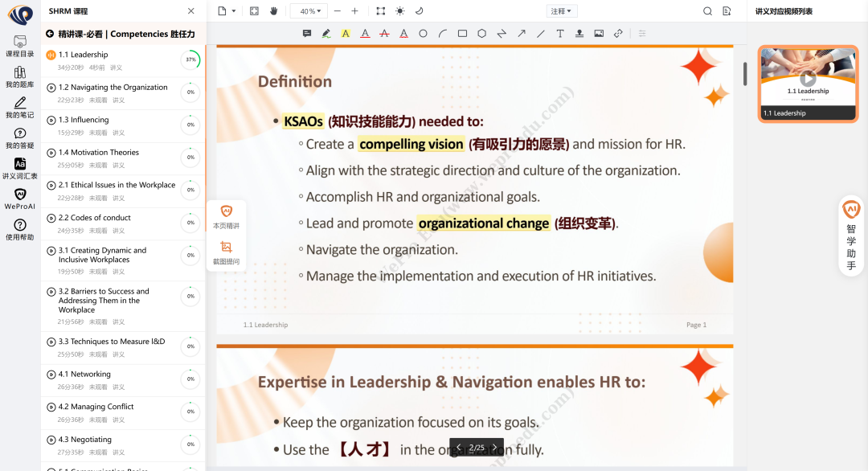Toggle brightness sun icon in toolbar

pyautogui.click(x=399, y=11)
